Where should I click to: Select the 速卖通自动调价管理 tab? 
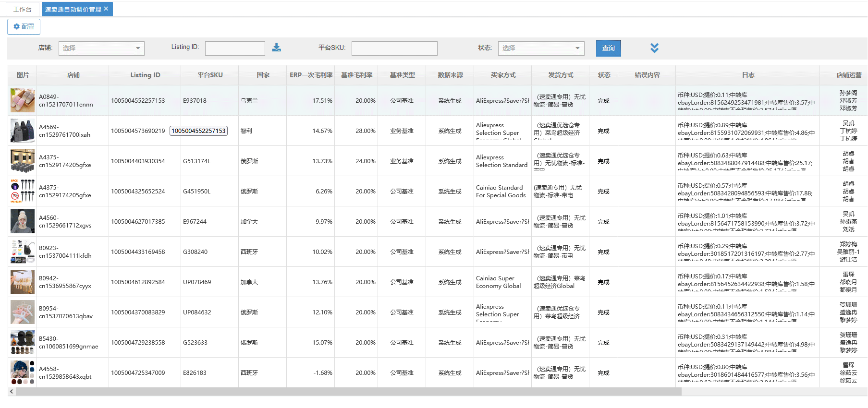coord(73,9)
